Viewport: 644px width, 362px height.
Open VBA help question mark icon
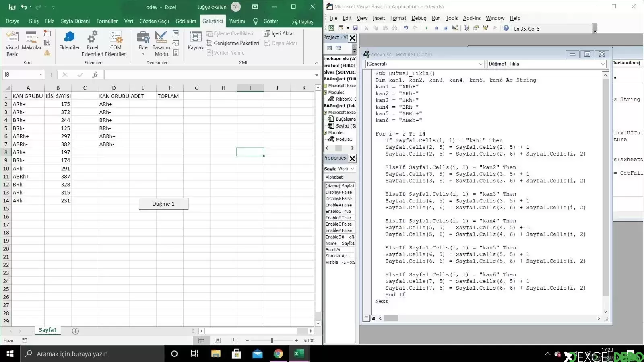coord(506,28)
